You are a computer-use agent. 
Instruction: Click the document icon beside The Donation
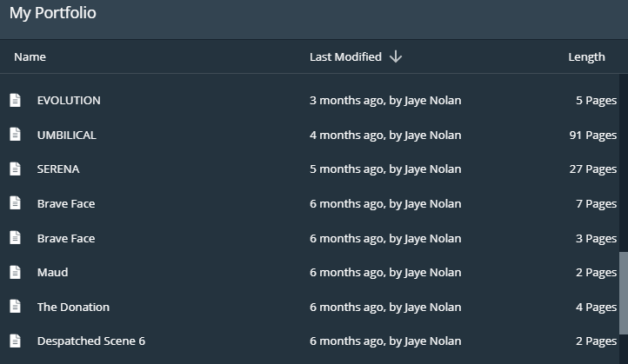[15, 307]
